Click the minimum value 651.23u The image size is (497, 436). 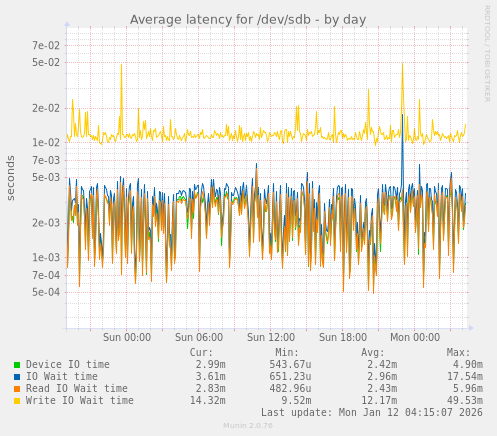coord(290,376)
